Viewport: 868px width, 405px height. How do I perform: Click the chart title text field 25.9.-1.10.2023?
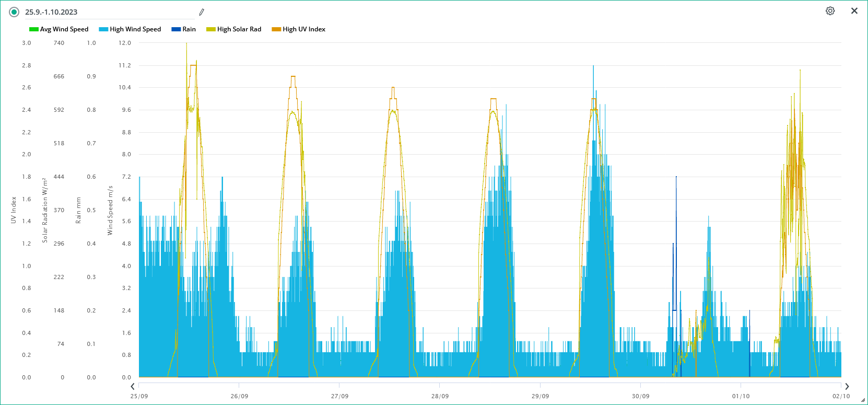pos(104,12)
